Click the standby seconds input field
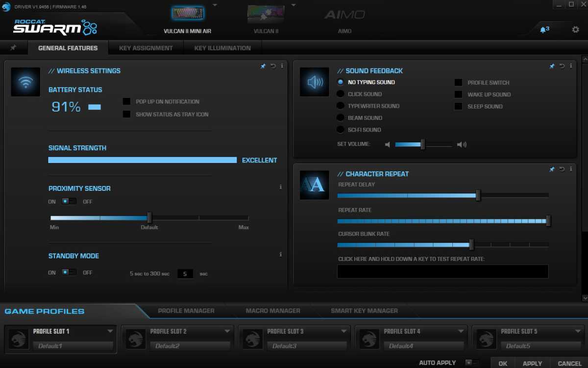 (x=185, y=274)
